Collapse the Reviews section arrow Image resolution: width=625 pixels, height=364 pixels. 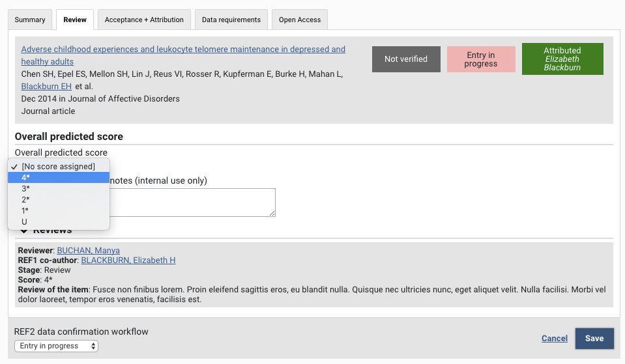tap(24, 231)
